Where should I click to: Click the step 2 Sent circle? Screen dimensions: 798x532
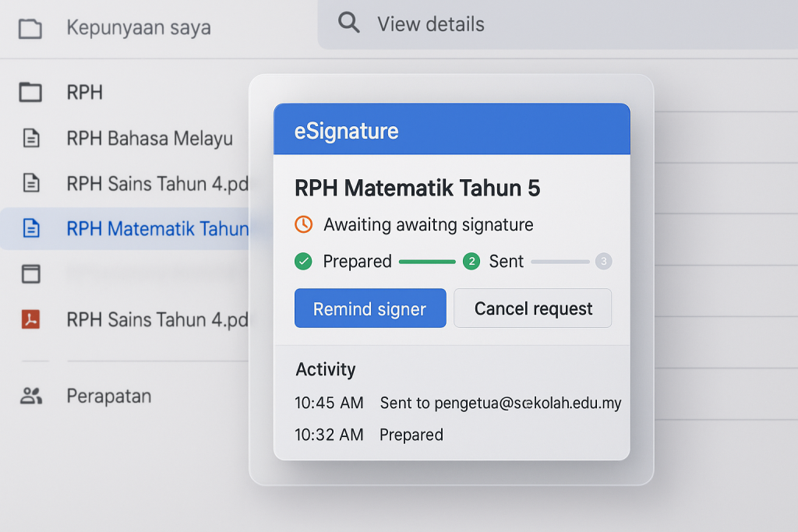pos(471,262)
